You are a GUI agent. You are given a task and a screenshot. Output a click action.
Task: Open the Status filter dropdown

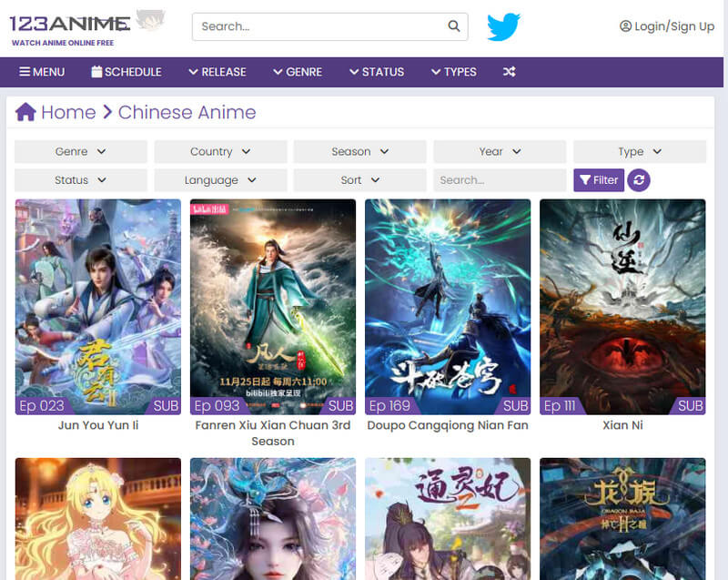tap(81, 180)
